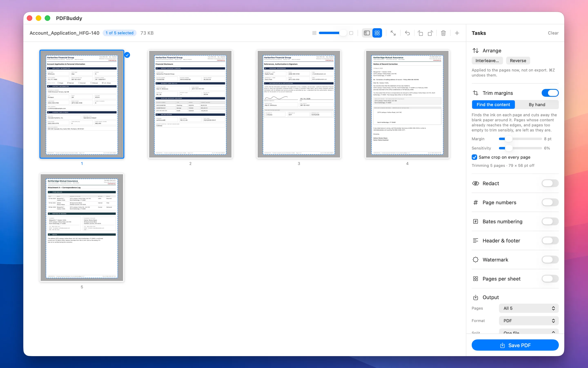Click the Redact crossed-eye icon
The image size is (588, 368).
476,183
